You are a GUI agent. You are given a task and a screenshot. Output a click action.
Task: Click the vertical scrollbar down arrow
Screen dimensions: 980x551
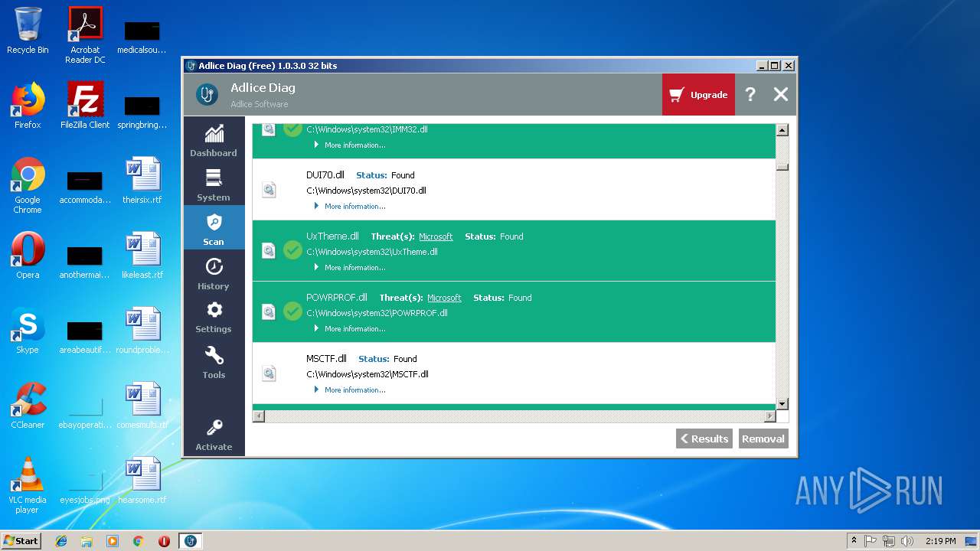782,404
